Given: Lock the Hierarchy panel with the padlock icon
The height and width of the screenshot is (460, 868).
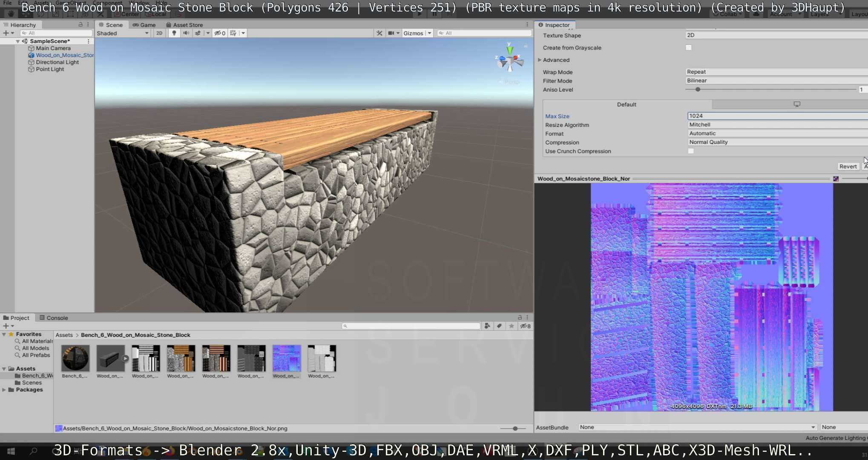Looking at the screenshot, I should pyautogui.click(x=80, y=25).
